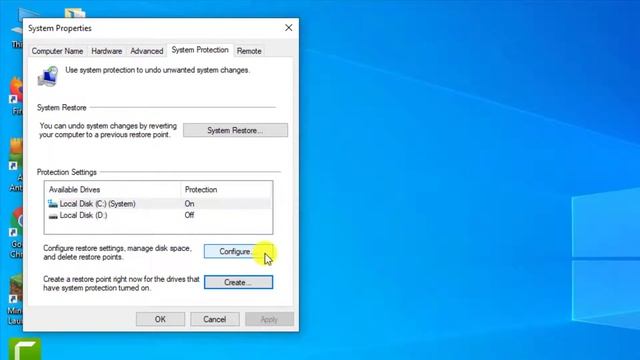Click the system protection computer shield icon
640x360 pixels.
pyautogui.click(x=48, y=76)
